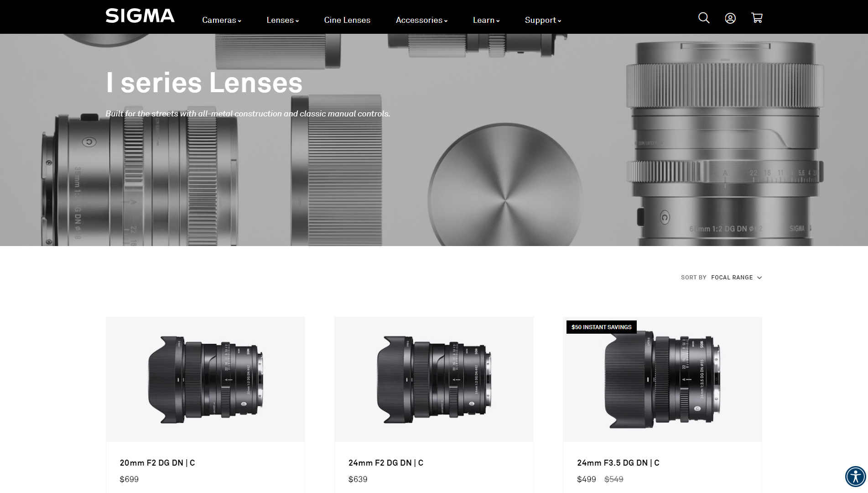Expand the Accessories navigation dropdown
This screenshot has height=493, width=868.
pos(421,20)
